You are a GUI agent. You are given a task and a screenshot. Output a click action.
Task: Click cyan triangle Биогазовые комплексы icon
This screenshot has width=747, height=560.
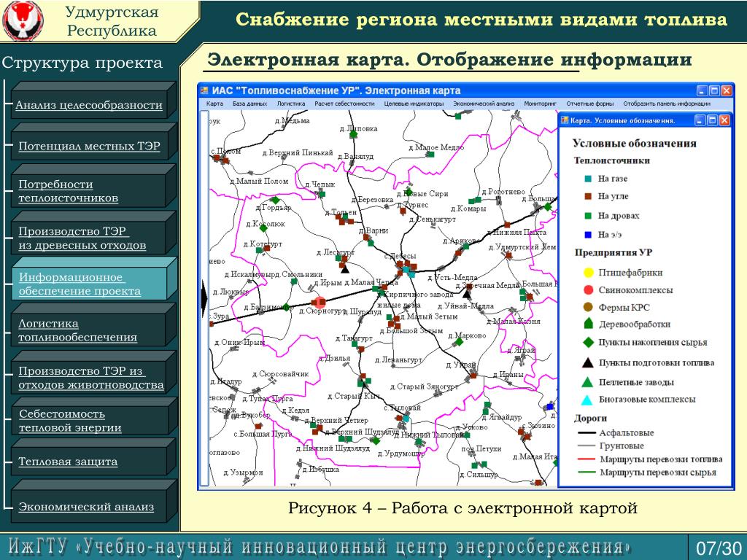(x=587, y=400)
